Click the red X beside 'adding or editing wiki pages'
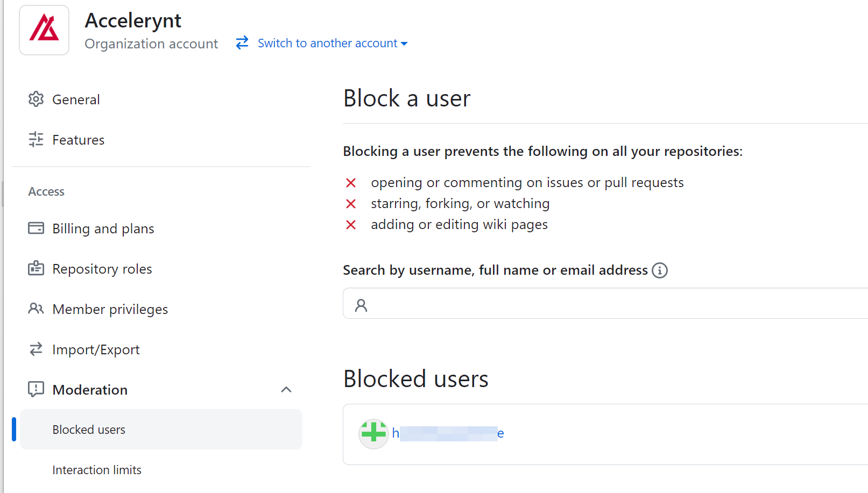Screen dimensions: 868x493 (x=351, y=225)
